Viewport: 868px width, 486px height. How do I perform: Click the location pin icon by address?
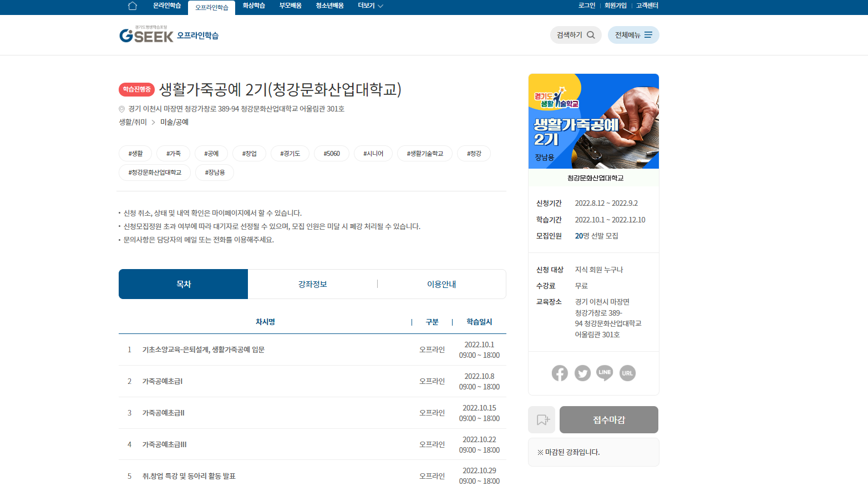click(122, 109)
